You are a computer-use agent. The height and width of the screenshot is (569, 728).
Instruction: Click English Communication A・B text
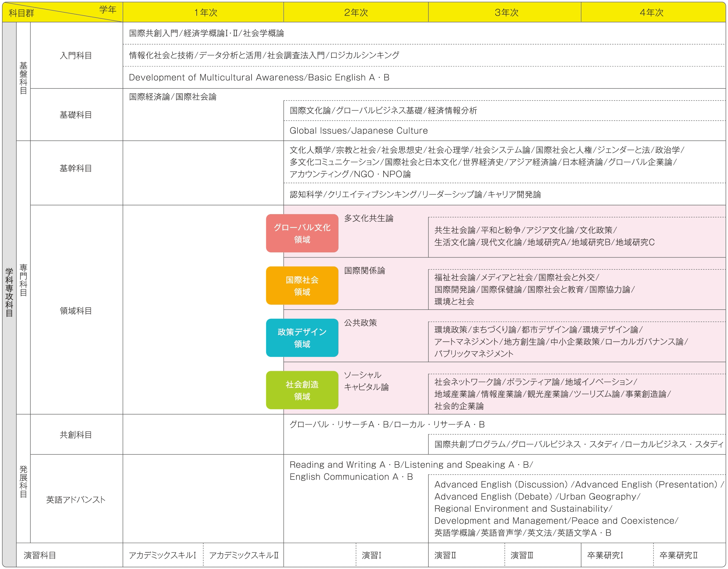coord(351,477)
